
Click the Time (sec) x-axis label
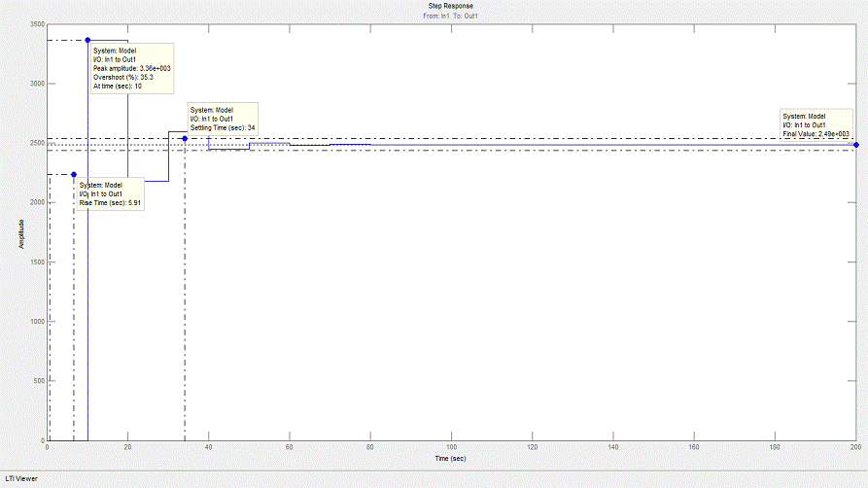(x=450, y=458)
